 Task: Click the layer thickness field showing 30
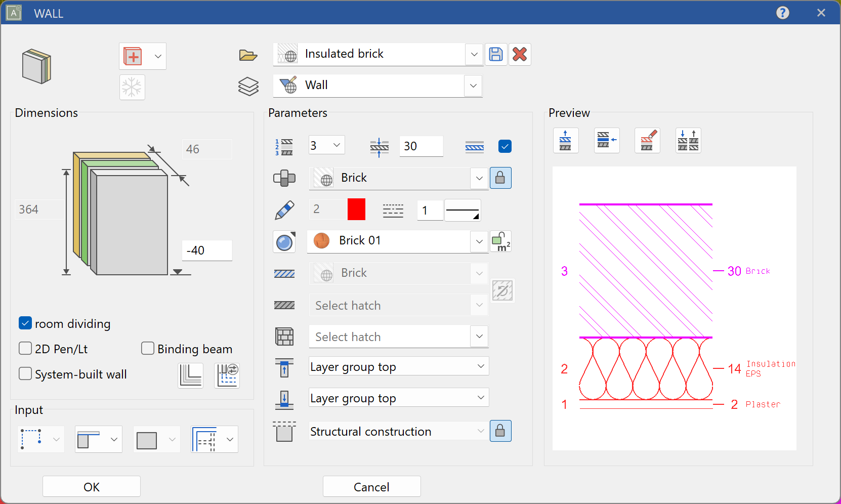click(x=421, y=146)
